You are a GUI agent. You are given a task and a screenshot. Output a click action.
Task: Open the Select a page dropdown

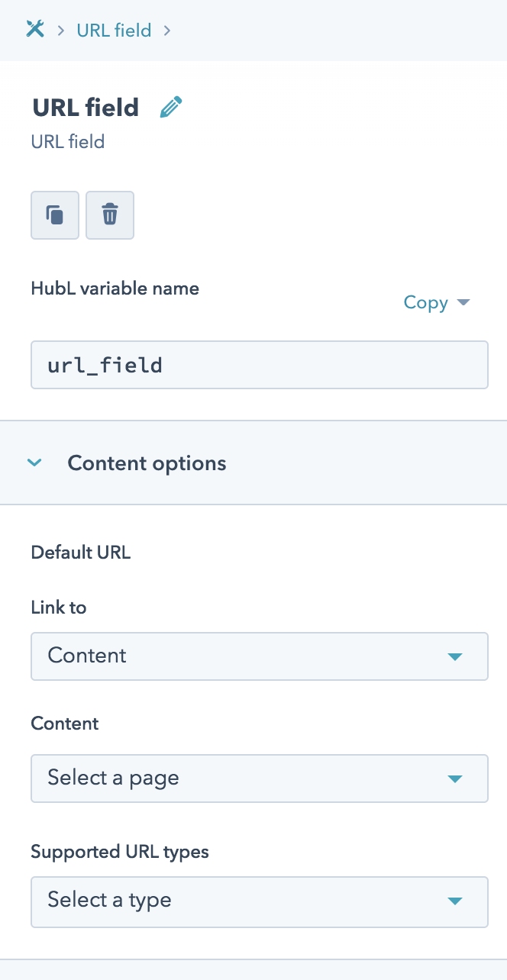(x=259, y=779)
